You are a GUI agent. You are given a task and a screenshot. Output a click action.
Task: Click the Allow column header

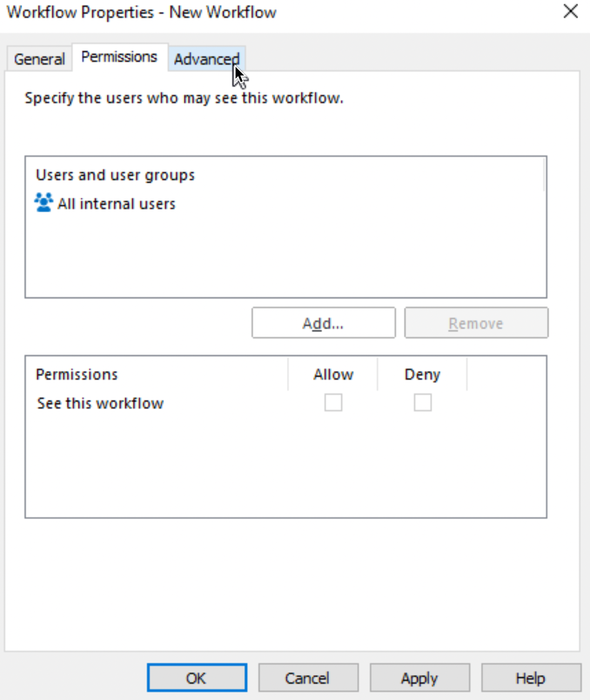coord(333,374)
